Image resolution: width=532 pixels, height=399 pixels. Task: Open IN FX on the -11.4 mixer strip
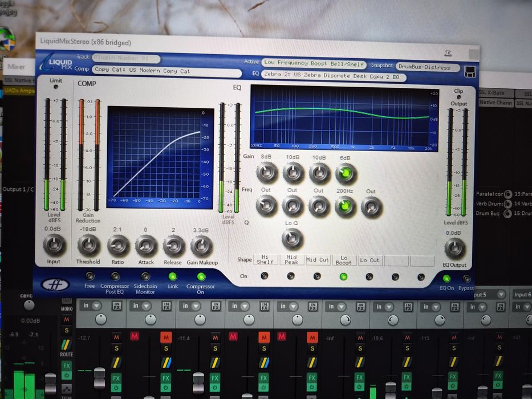pyautogui.click(x=216, y=306)
